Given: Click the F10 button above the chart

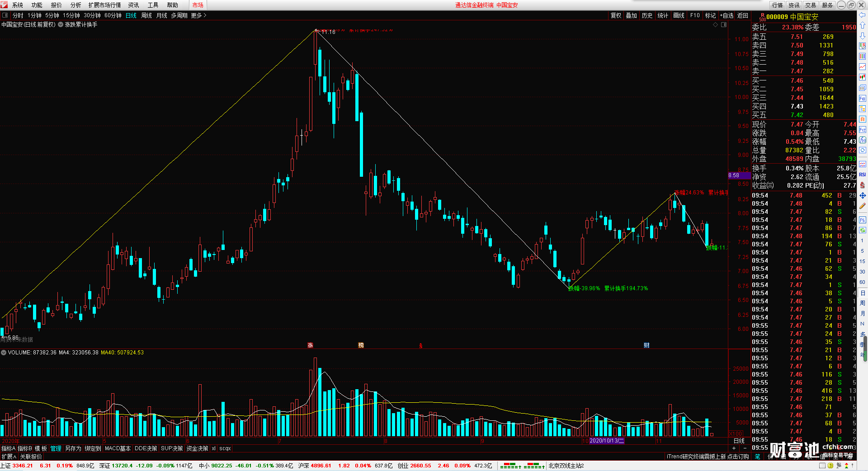Looking at the screenshot, I should (x=695, y=15).
